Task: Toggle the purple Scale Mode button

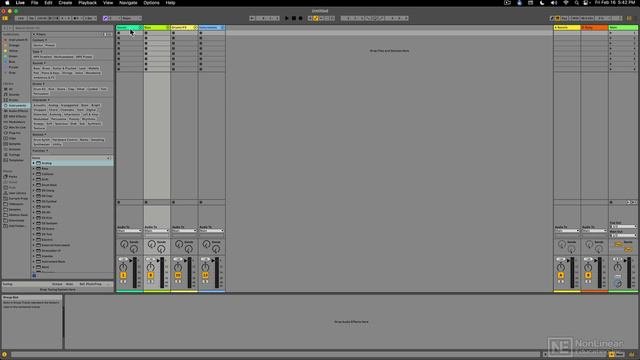Action: tap(106, 18)
